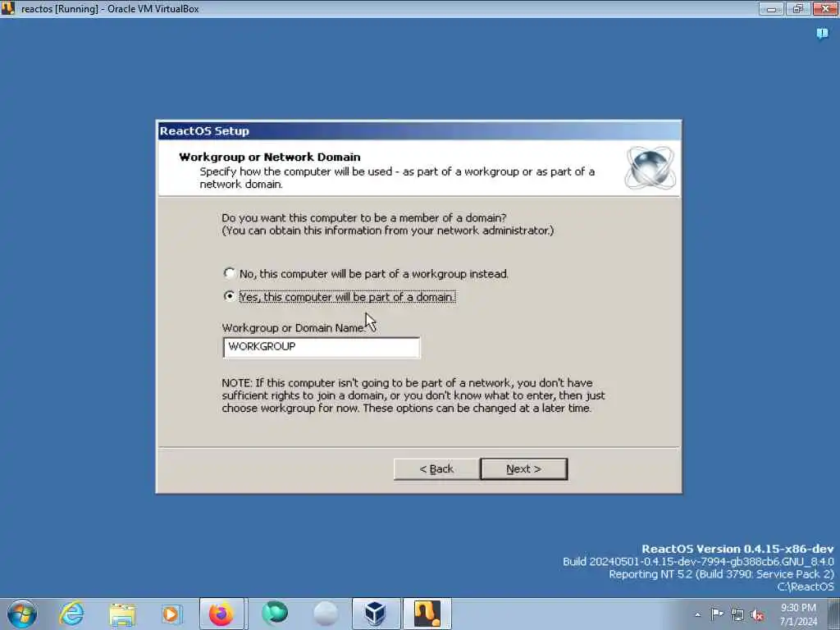Open network status icon in system tray
840x630 pixels.
737,615
